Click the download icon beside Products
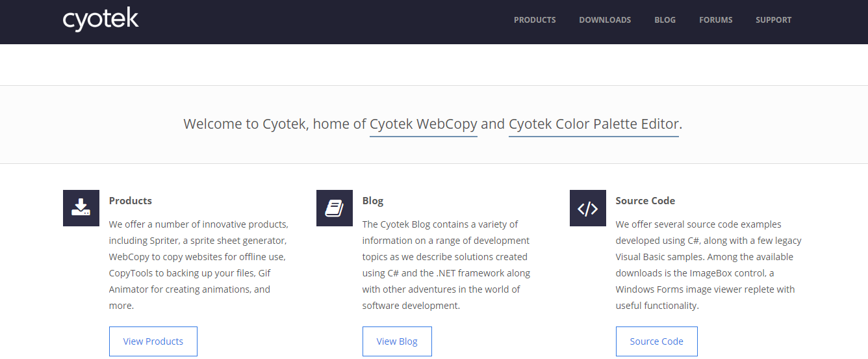 tap(81, 208)
